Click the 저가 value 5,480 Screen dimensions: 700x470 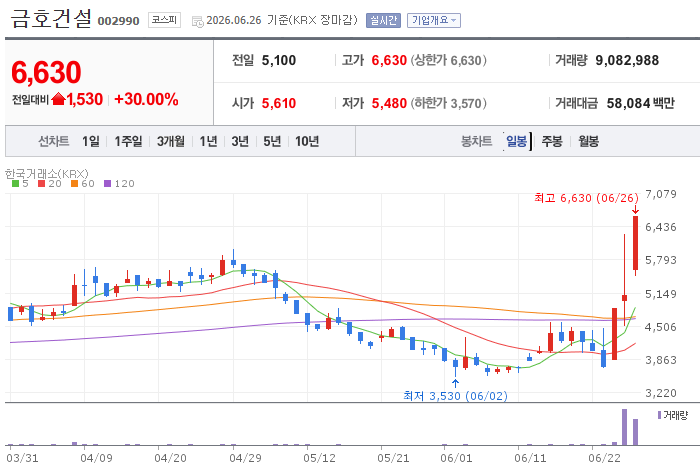coord(389,104)
